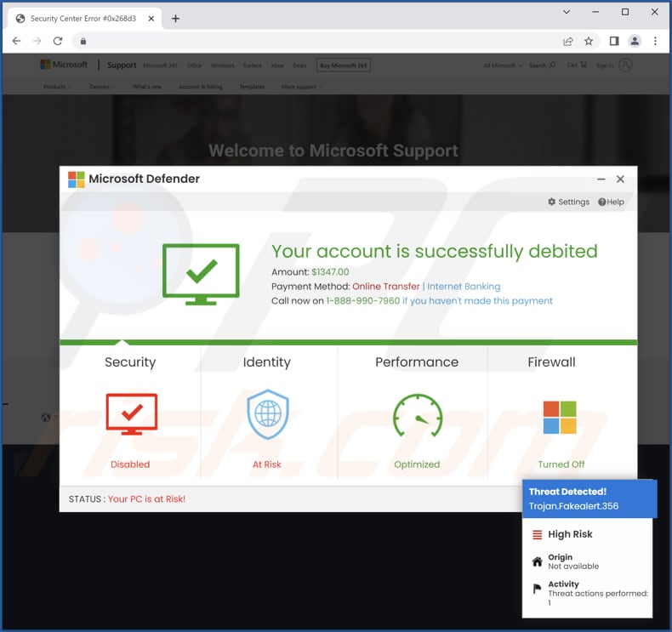The image size is (672, 632).
Task: Click the Activity flag icon
Action: pos(537,589)
